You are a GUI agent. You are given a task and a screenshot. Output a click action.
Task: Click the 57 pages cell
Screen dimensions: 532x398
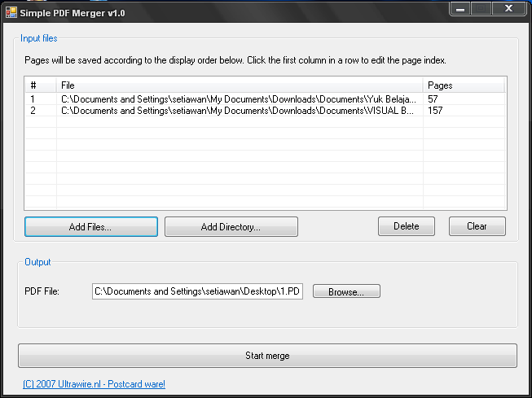tap(433, 99)
